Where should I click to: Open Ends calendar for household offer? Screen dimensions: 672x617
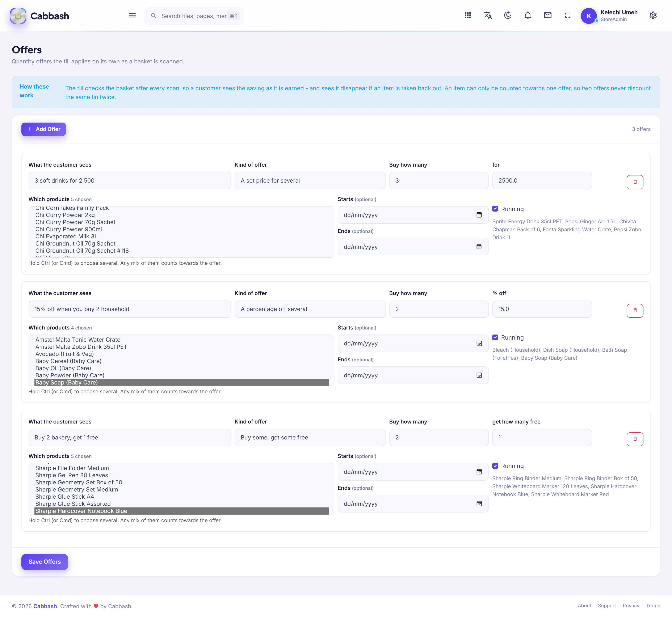[479, 375]
